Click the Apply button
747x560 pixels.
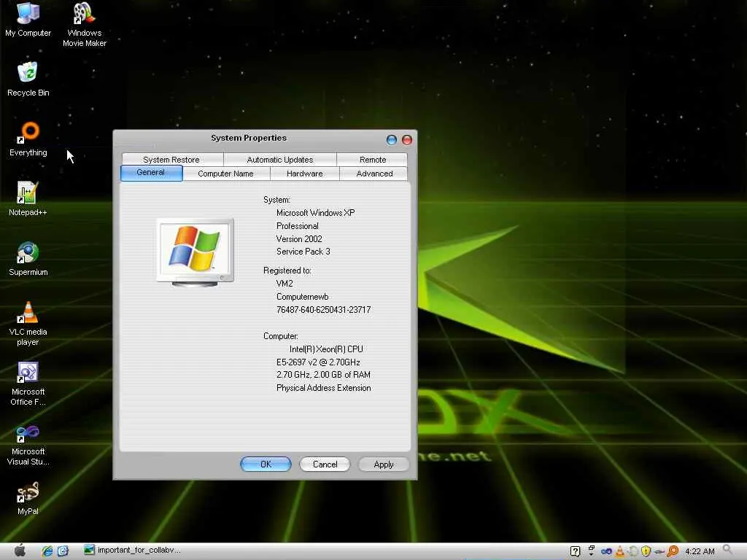384,464
